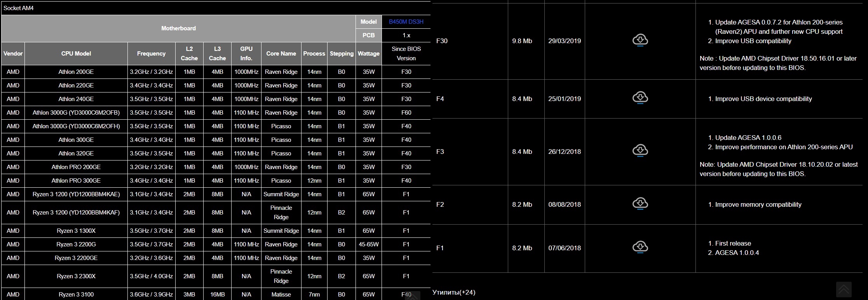Download BIOS version F4

(640, 98)
